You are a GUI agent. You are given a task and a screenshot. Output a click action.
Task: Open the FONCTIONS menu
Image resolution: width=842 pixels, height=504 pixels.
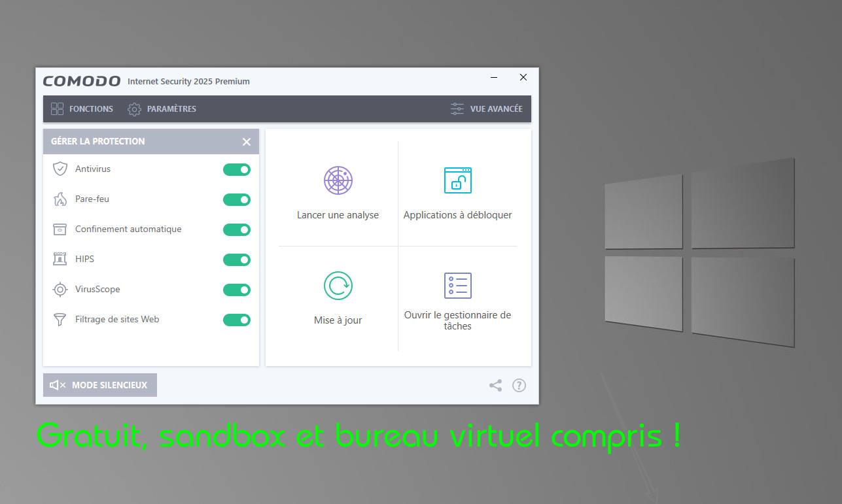tap(82, 109)
